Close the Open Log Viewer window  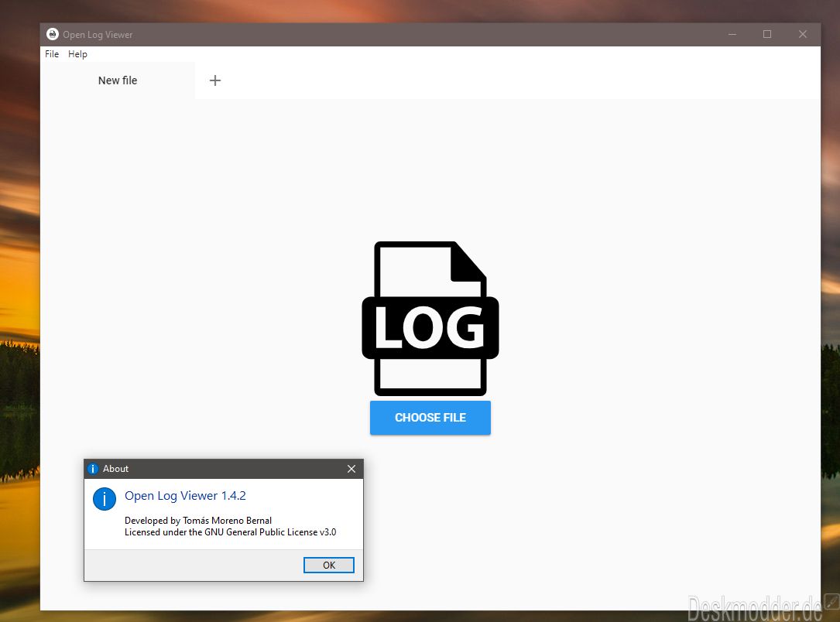803,34
